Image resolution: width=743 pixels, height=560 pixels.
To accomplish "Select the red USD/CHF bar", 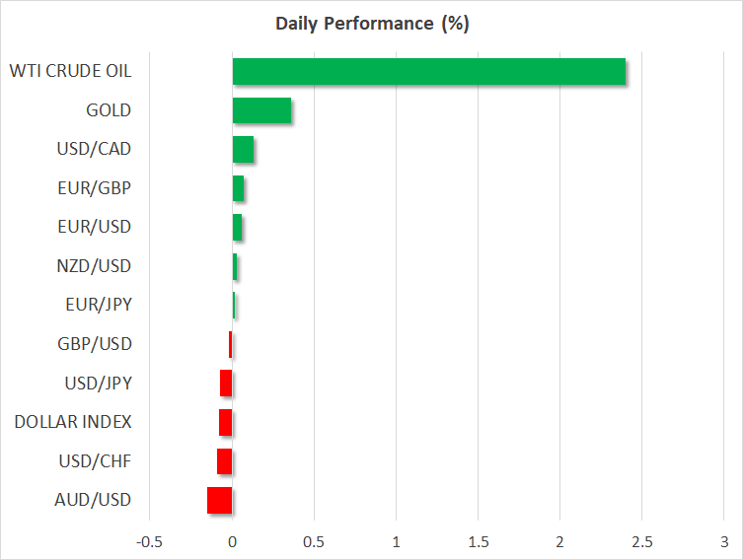I will (224, 461).
